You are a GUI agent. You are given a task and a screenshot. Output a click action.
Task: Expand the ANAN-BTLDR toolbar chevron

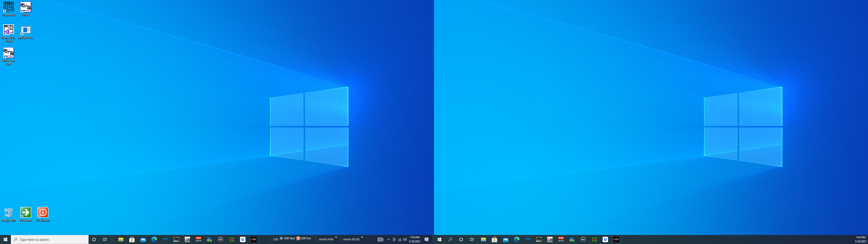pyautogui.click(x=362, y=237)
